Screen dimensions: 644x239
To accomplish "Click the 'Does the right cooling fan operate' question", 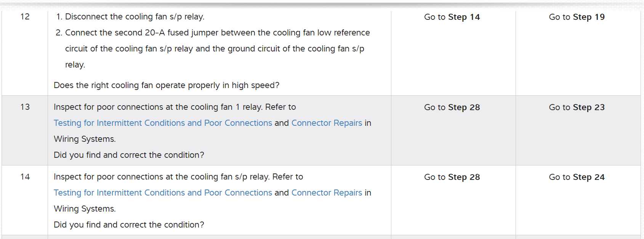I will coord(167,85).
